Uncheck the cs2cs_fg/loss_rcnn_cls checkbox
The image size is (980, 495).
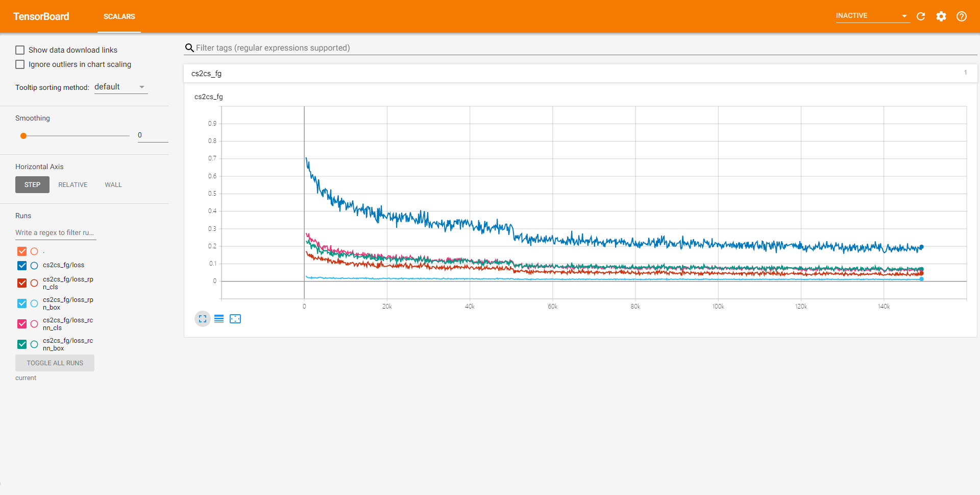[22, 324]
